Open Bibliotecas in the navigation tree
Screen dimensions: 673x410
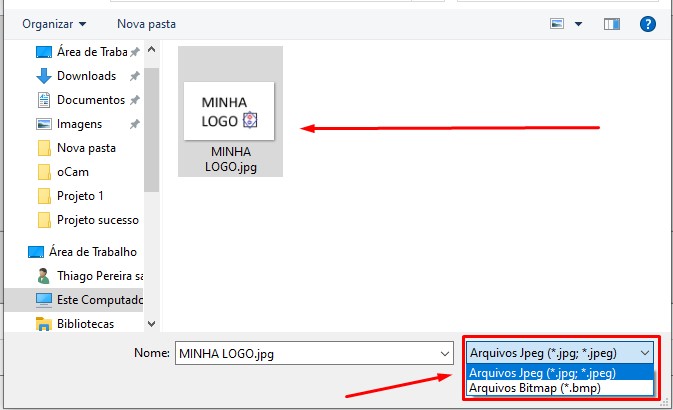tap(84, 324)
